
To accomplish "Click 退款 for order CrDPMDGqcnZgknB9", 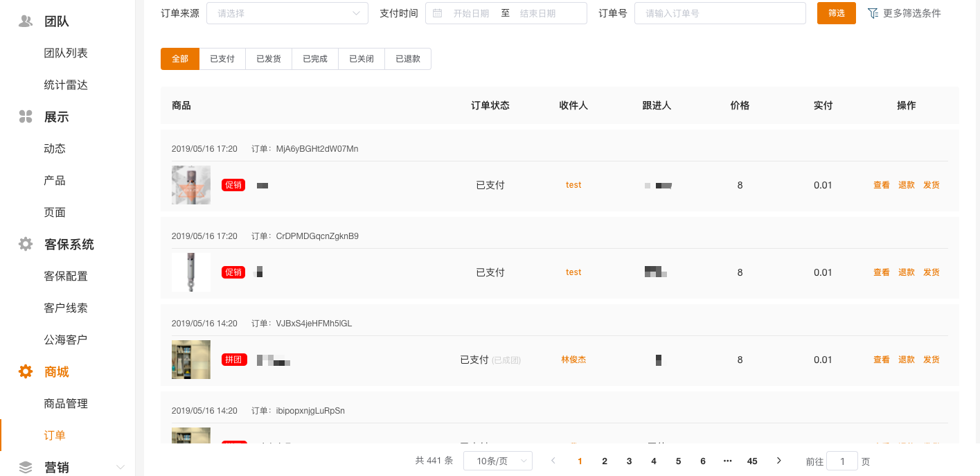I will pos(906,272).
